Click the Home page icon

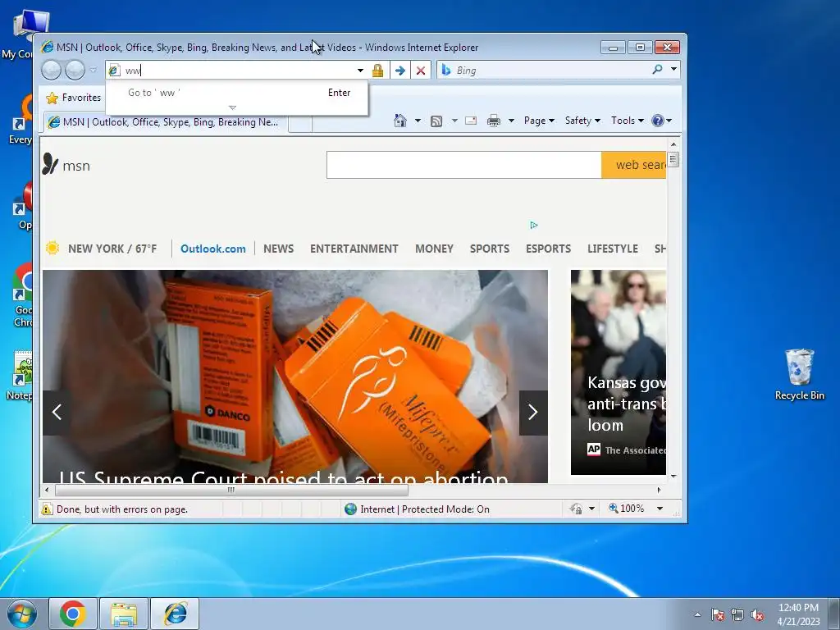(x=400, y=121)
